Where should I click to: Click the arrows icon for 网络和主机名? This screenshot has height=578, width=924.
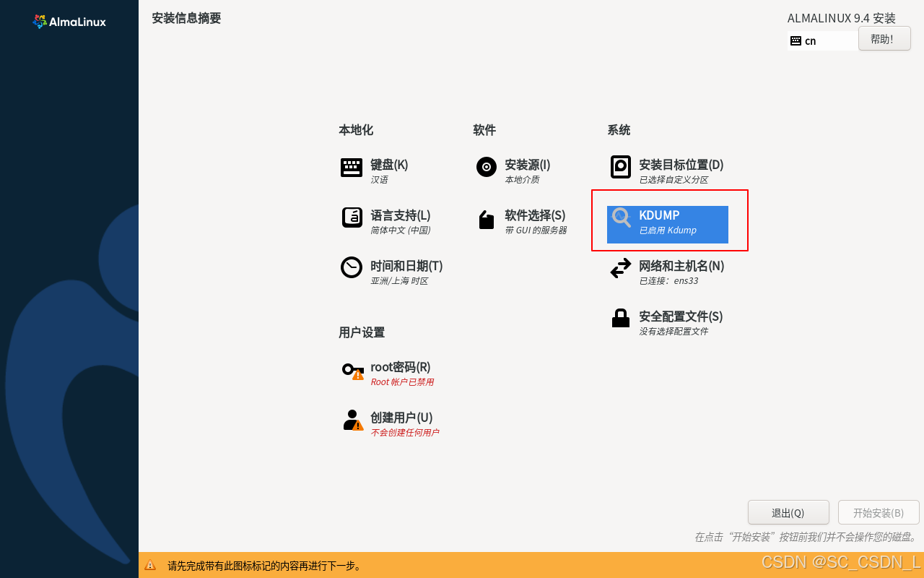coord(621,268)
